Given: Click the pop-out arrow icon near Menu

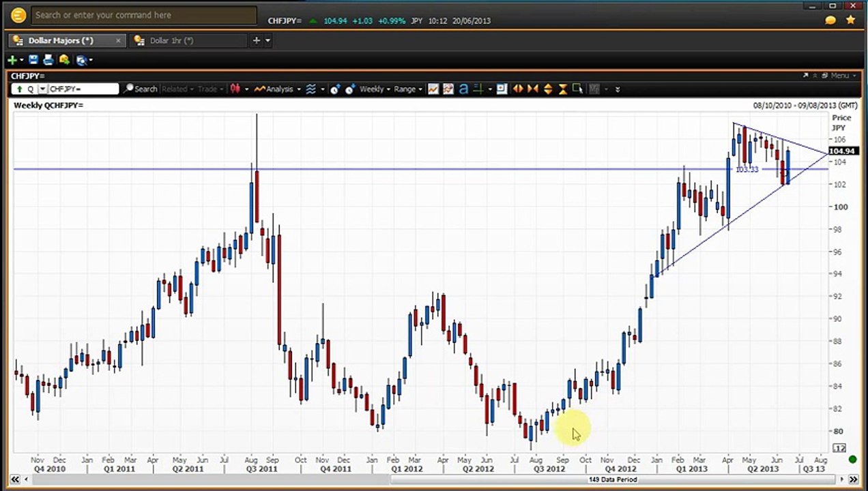Looking at the screenshot, I should click(805, 76).
